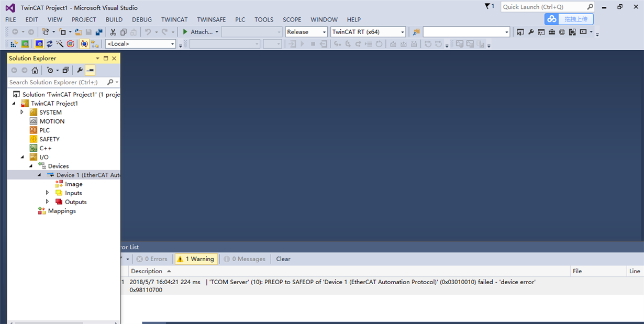Image resolution: width=644 pixels, height=324 pixels.
Task: Collapse the TwinCAT Project1 node
Action: click(x=14, y=103)
